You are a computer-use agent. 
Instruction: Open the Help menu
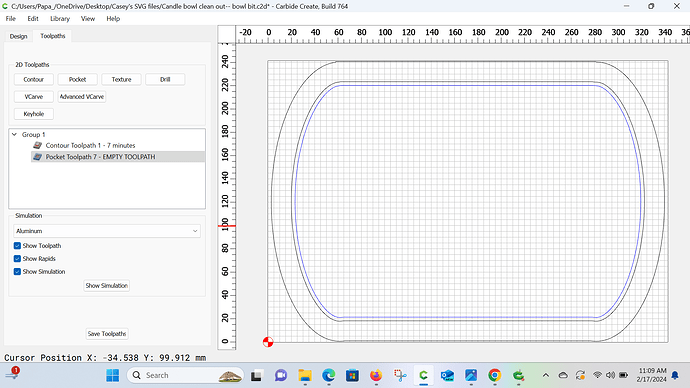tap(113, 18)
